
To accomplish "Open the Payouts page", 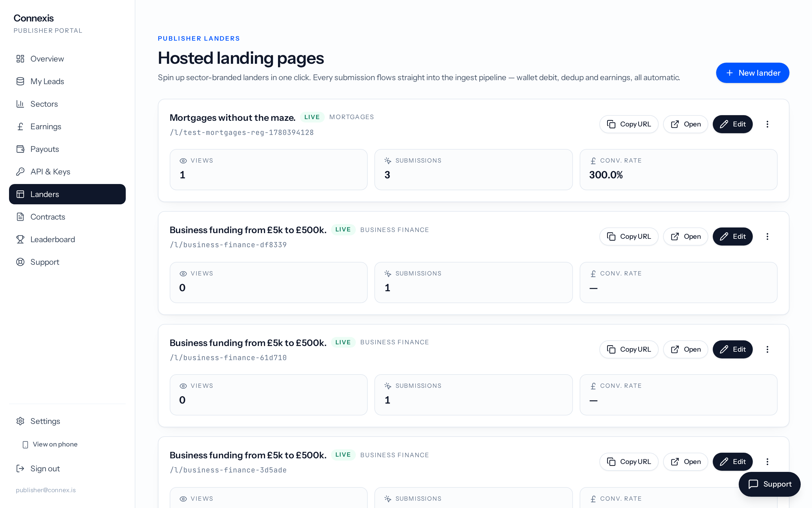I will click(x=67, y=149).
